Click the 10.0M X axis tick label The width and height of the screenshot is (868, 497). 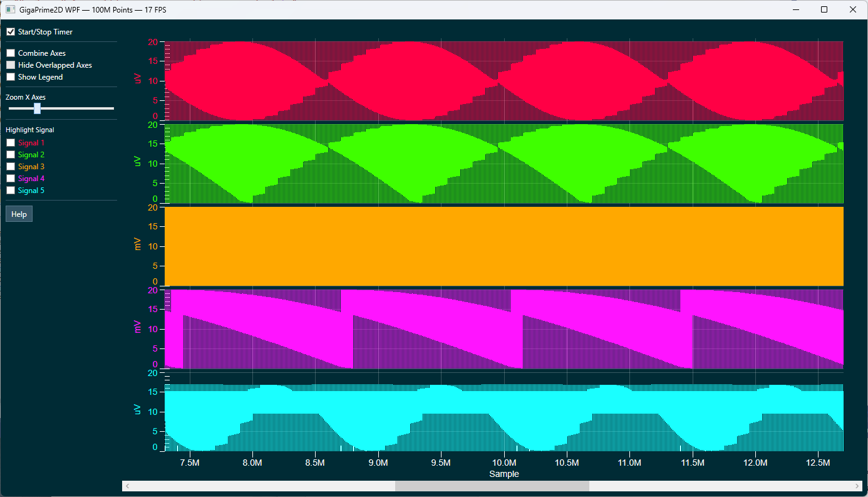coord(504,463)
